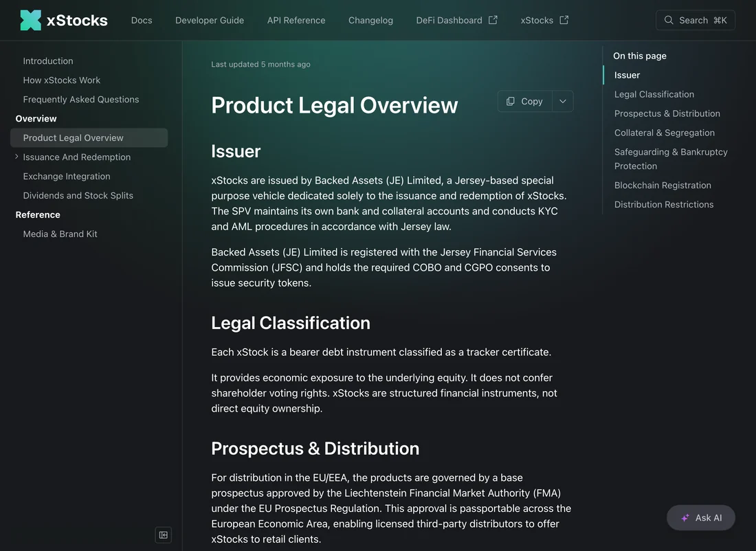Jump to Distribution Restrictions in outline
Viewport: 756px width, 551px height.
pos(664,205)
